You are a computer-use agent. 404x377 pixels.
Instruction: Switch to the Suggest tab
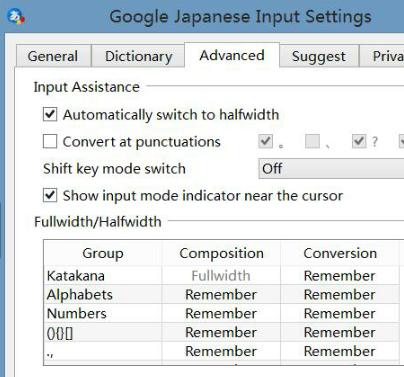(x=319, y=56)
